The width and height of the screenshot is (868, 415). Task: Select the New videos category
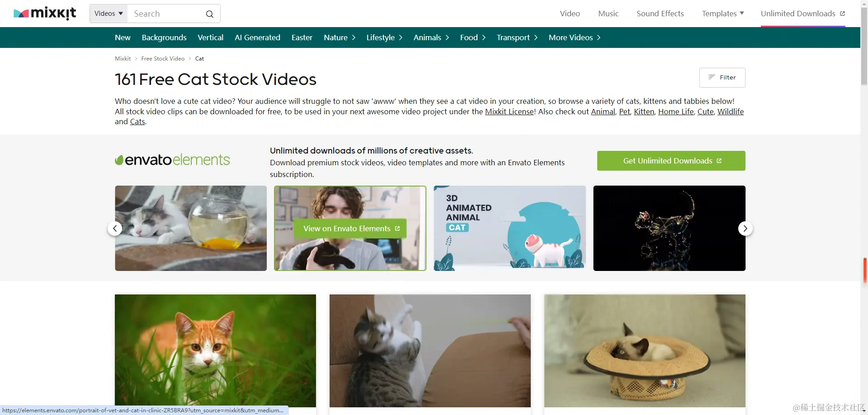pyautogui.click(x=123, y=37)
